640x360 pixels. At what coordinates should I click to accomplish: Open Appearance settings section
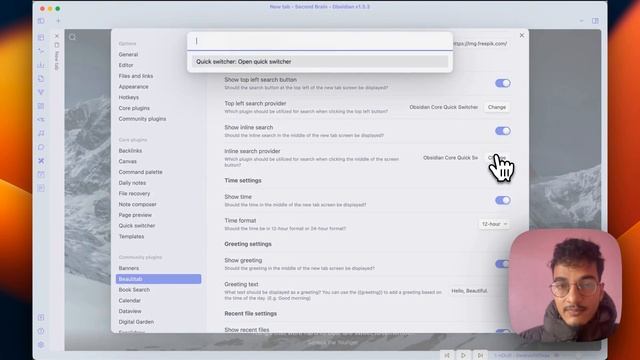[133, 87]
